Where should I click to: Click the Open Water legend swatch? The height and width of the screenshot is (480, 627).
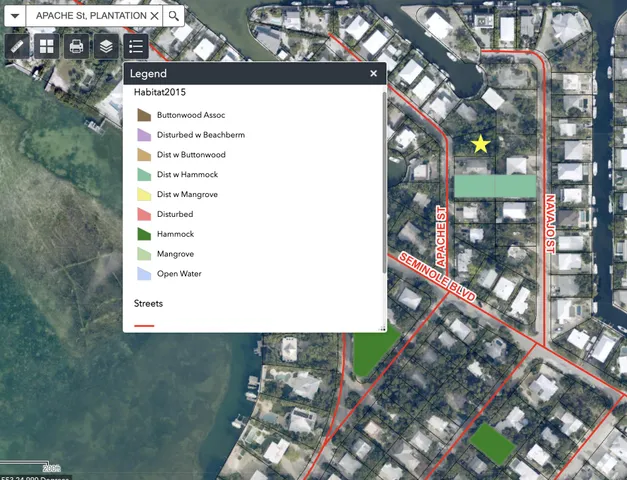point(143,273)
